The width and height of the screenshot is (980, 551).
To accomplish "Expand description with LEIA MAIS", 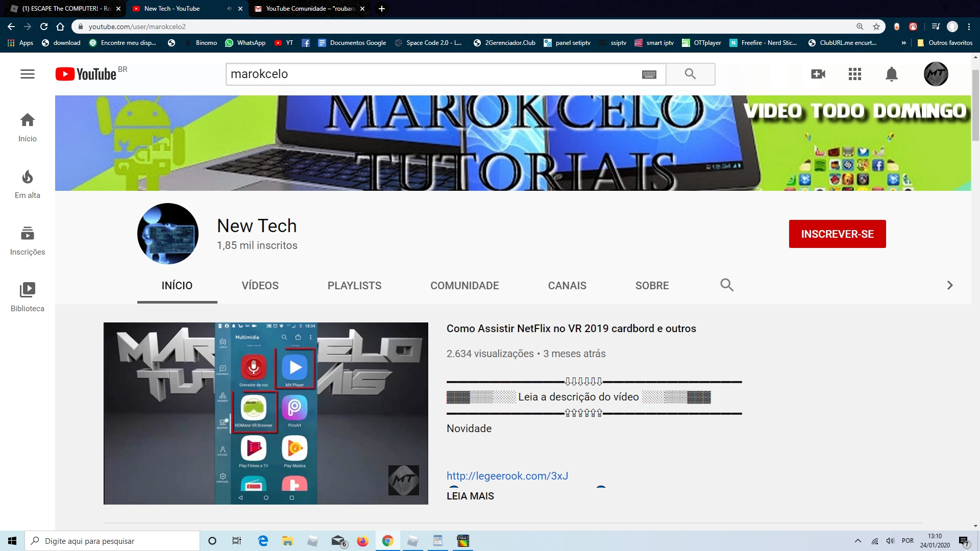I will click(470, 496).
